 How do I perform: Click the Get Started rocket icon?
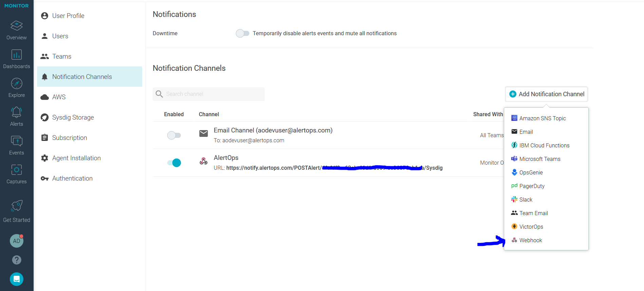16,206
